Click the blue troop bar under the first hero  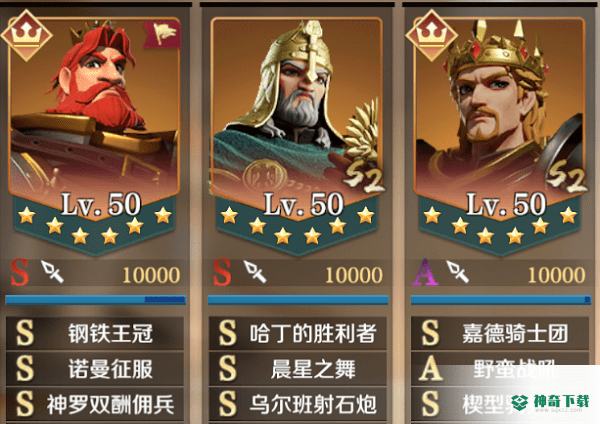click(x=96, y=300)
